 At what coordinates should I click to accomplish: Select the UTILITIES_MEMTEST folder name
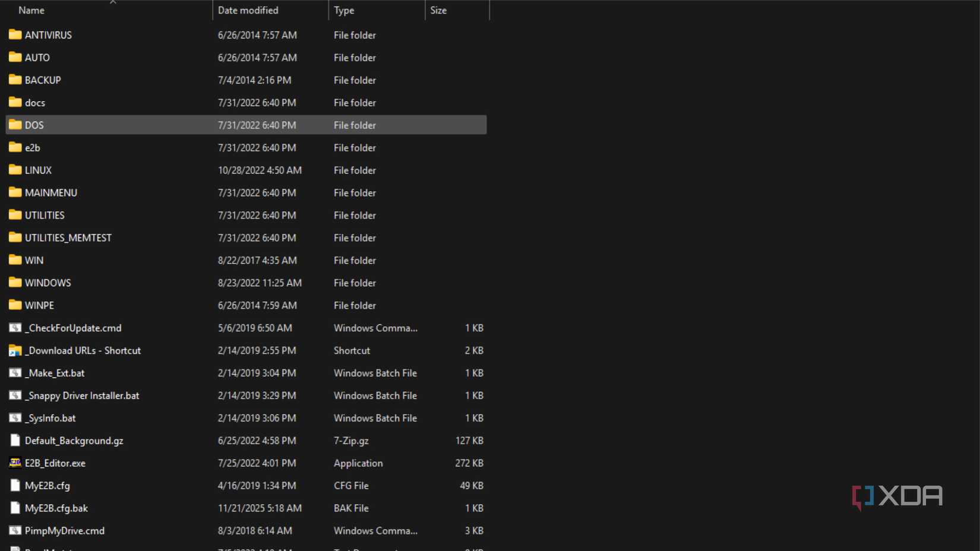click(68, 238)
